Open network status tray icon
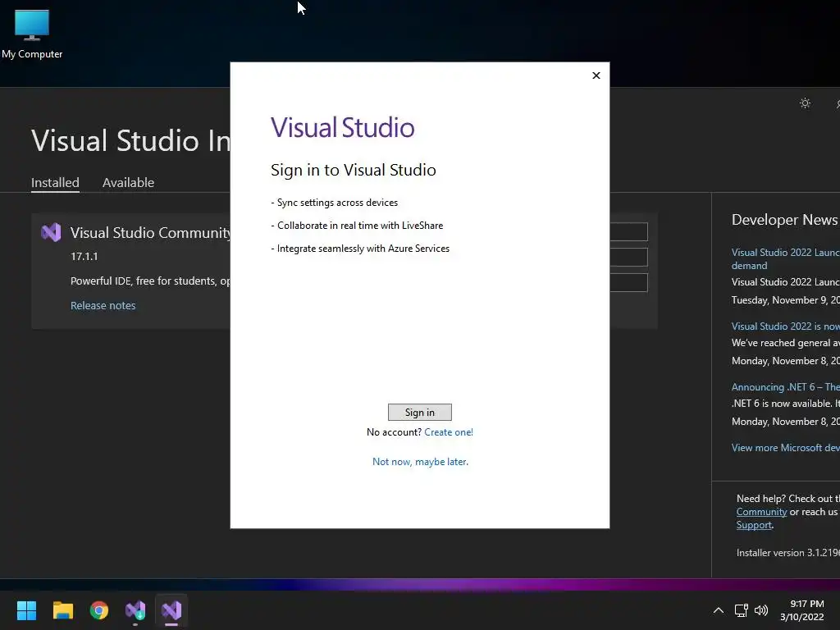840x630 pixels. 741,610
